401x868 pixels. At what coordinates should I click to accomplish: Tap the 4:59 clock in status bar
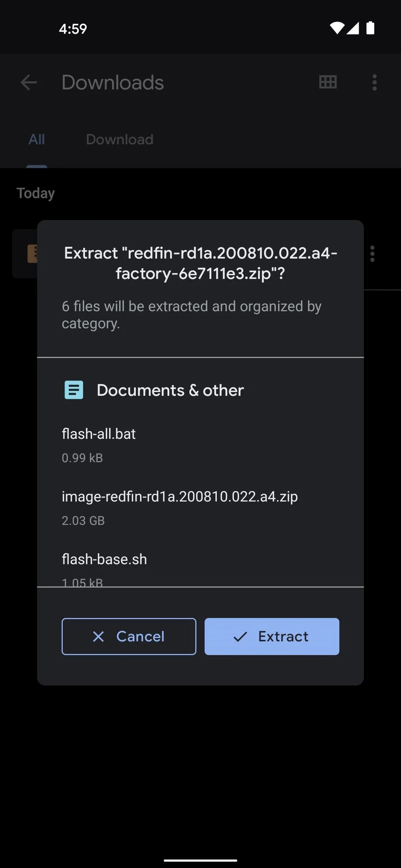coord(73,29)
